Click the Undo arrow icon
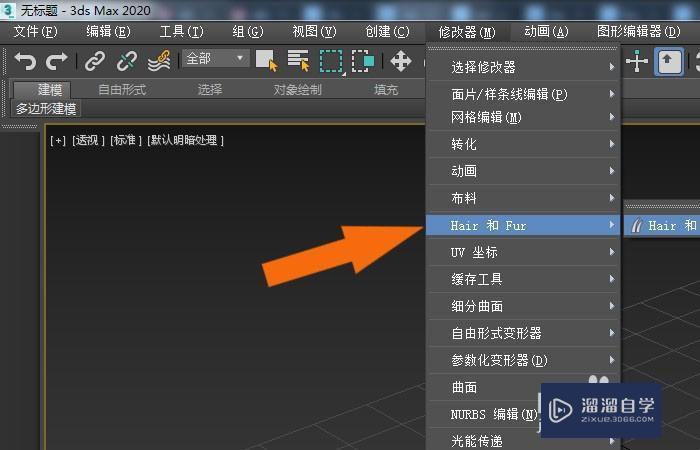This screenshot has width=700, height=450. [x=25, y=61]
